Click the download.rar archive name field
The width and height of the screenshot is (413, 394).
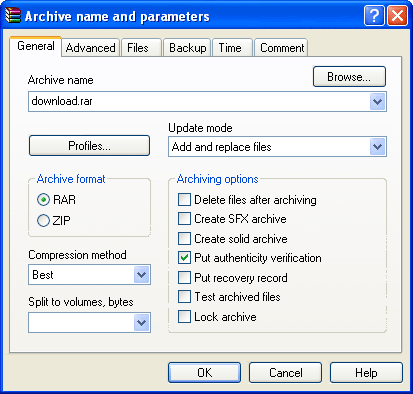(199, 101)
